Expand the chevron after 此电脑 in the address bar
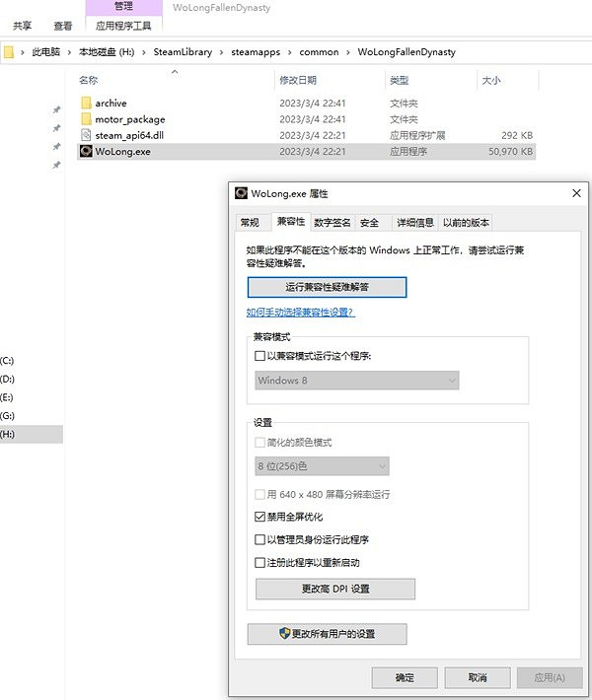 click(69, 52)
